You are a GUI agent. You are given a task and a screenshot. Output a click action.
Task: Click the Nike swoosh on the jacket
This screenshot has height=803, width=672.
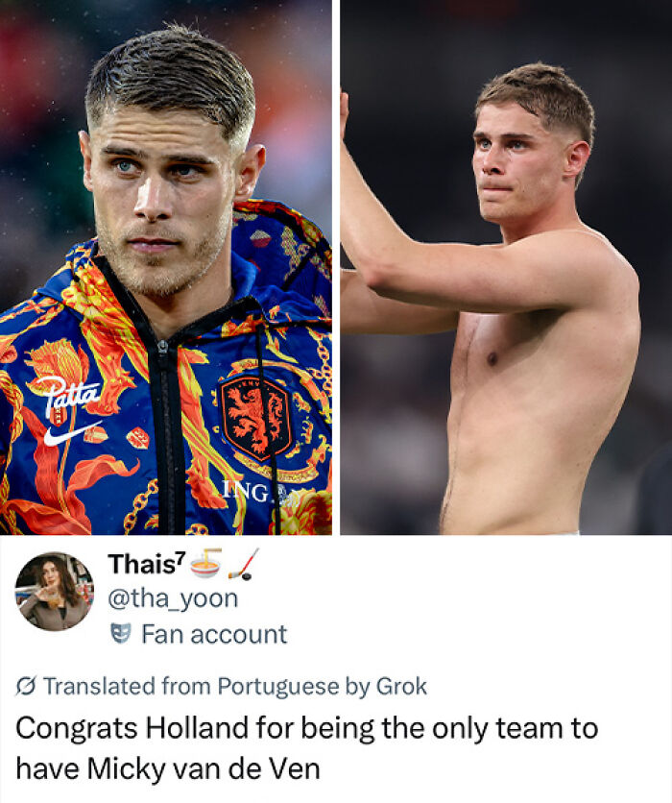pyautogui.click(x=73, y=433)
